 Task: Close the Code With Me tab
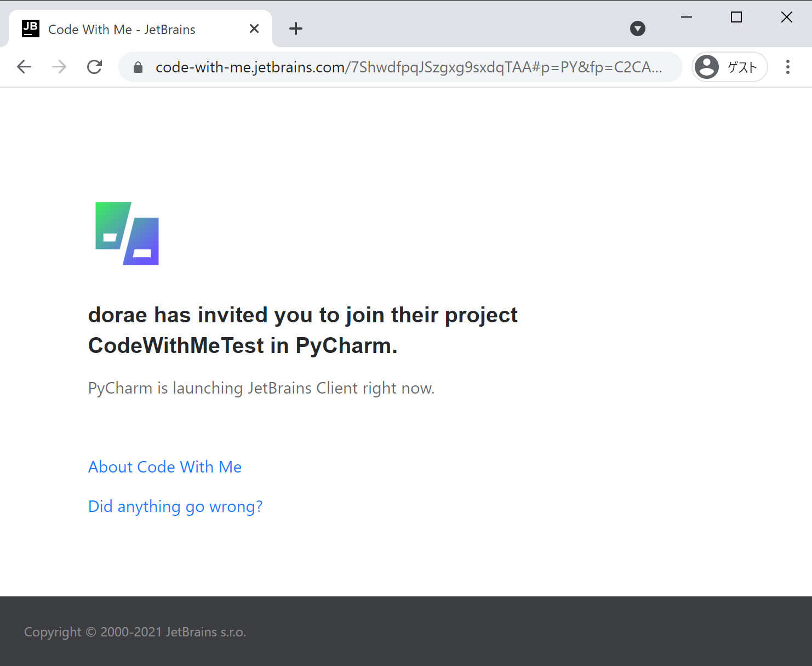254,29
